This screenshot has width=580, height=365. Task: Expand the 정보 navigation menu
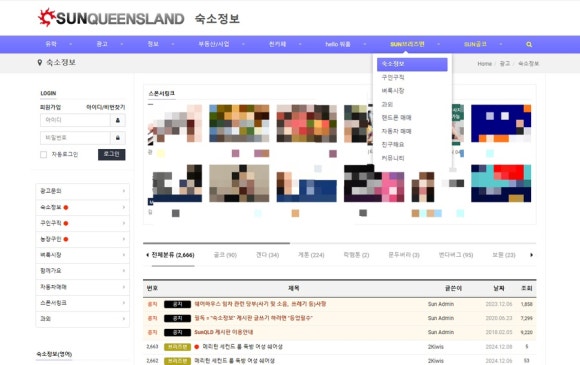(x=153, y=44)
